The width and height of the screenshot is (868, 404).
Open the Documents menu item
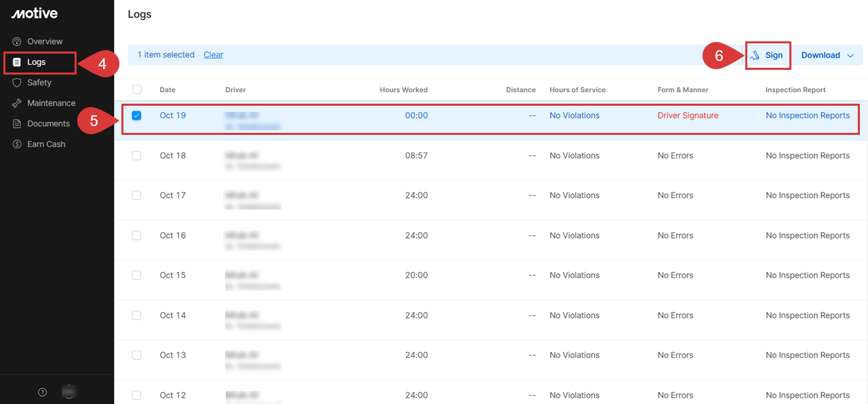click(x=48, y=124)
